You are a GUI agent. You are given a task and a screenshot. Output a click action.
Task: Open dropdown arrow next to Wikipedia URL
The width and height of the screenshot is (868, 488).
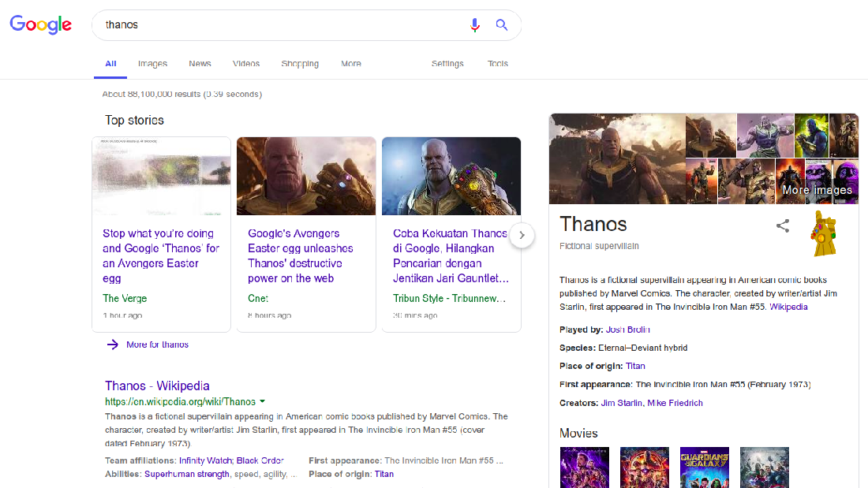[263, 402]
